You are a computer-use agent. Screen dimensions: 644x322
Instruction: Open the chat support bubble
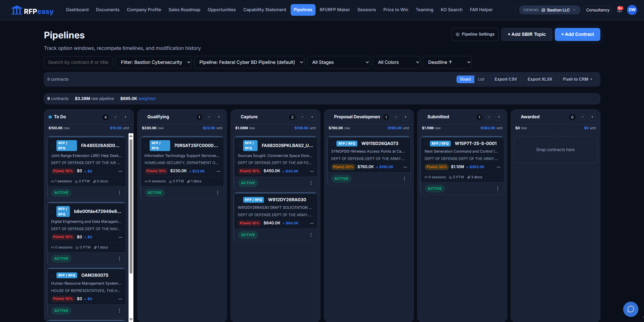click(x=631, y=309)
